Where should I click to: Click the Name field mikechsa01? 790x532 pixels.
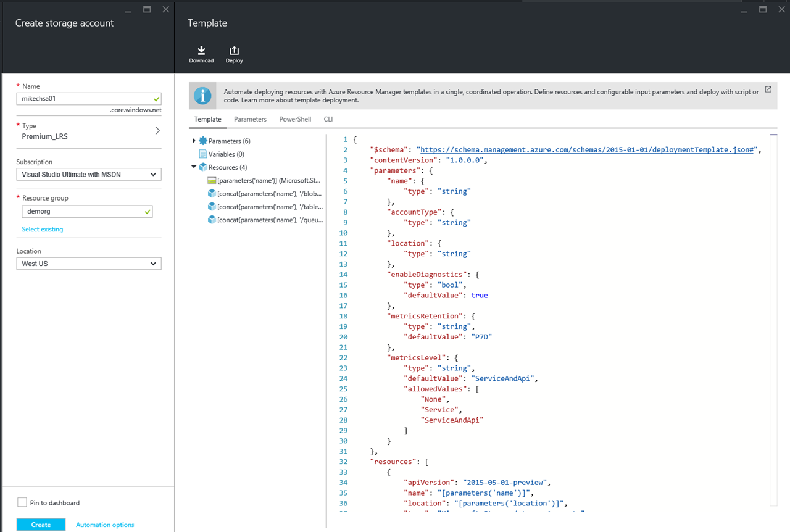point(89,98)
